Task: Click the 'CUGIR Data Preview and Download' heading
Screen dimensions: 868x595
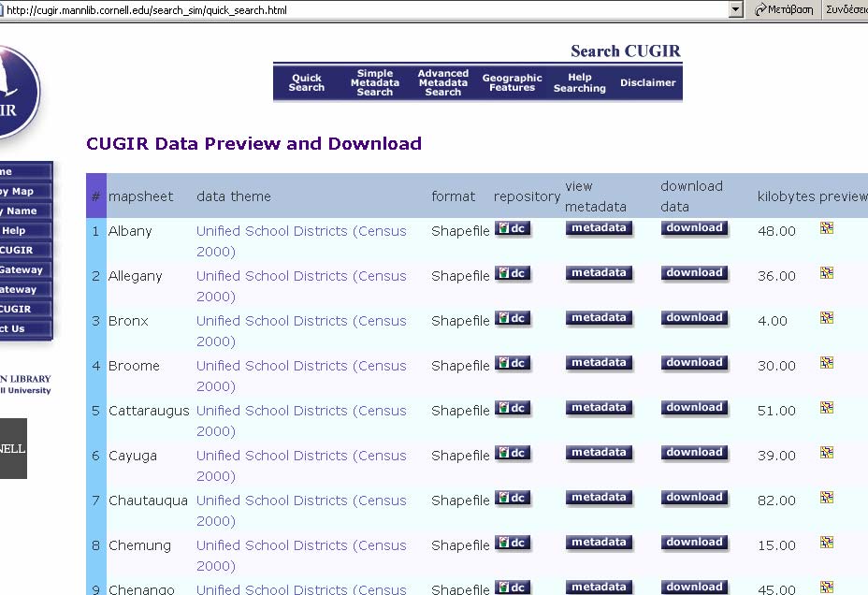Action: (254, 143)
